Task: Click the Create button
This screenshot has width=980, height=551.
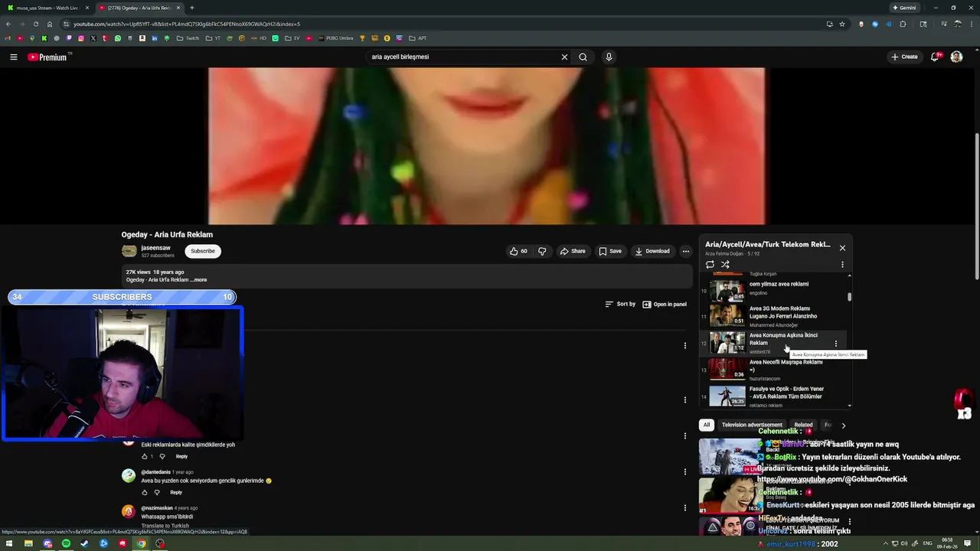Action: (904, 57)
